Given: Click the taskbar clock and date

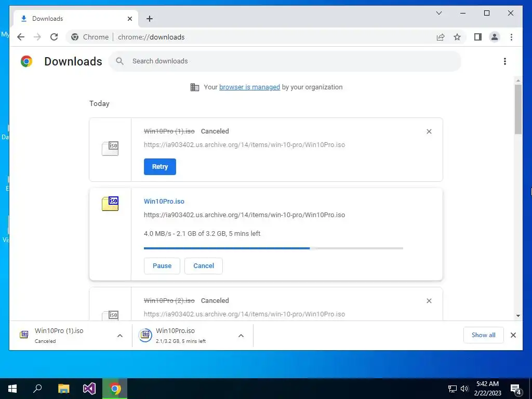Looking at the screenshot, I should (x=487, y=389).
